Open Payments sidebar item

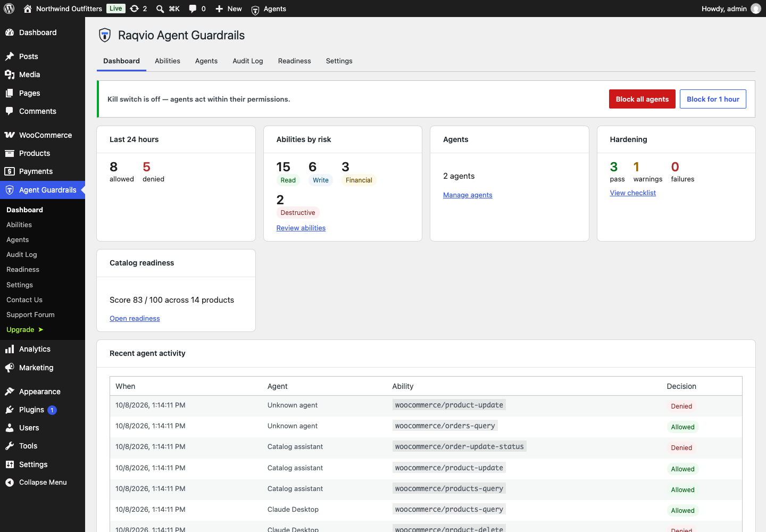click(43, 171)
